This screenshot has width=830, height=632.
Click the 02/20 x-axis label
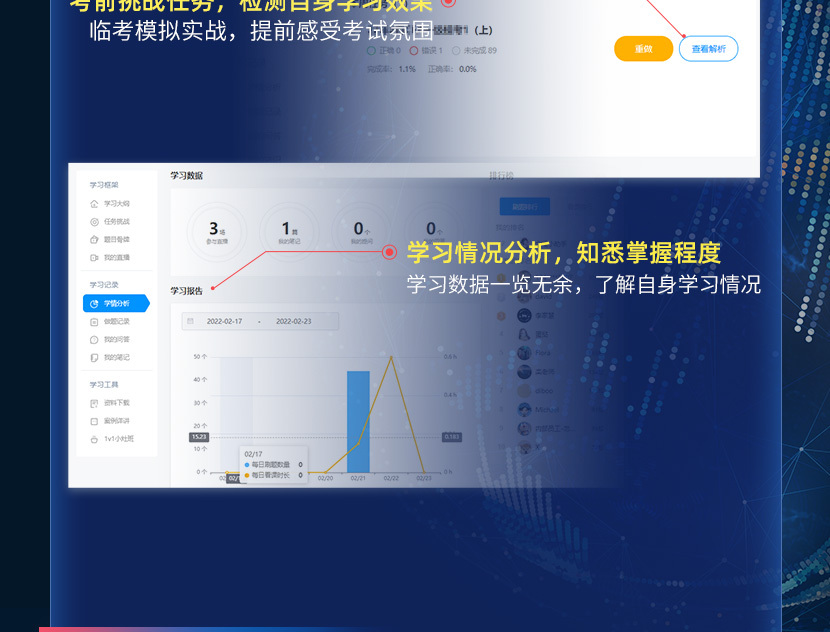[326, 478]
